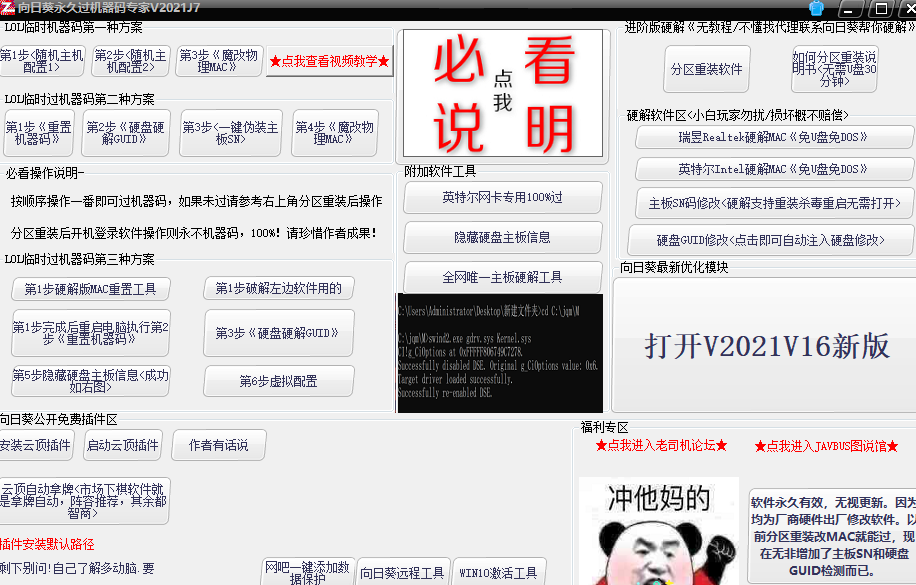
Task: Click 向日葵公开免费插件区 label
Action: (x=58, y=420)
